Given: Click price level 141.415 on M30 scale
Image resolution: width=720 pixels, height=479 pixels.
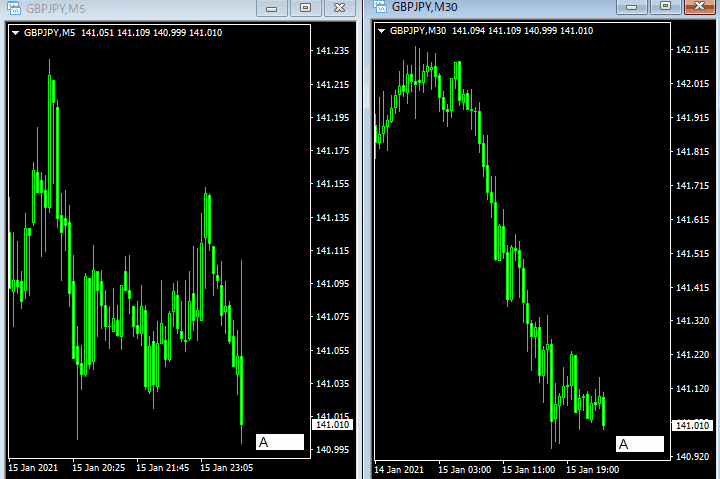Looking at the screenshot, I should (x=692, y=288).
